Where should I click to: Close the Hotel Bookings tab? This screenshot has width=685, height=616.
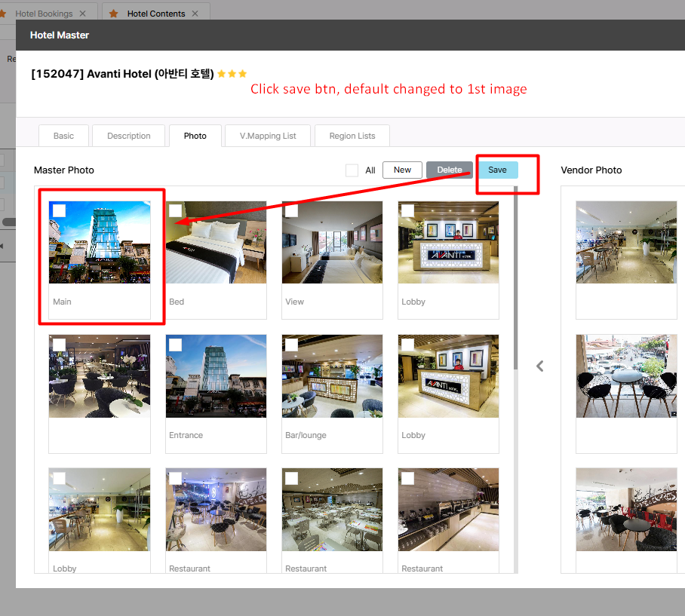point(82,14)
